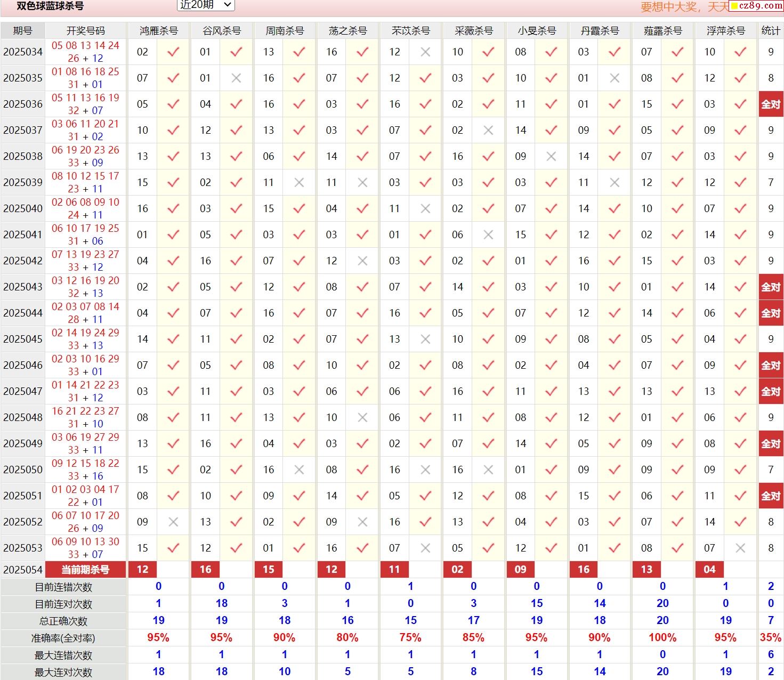
Task: Click the 浮萍杀号 column header
Action: coord(726,30)
